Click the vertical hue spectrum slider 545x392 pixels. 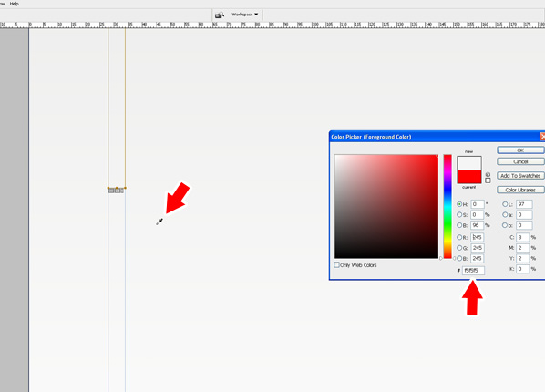click(447, 207)
